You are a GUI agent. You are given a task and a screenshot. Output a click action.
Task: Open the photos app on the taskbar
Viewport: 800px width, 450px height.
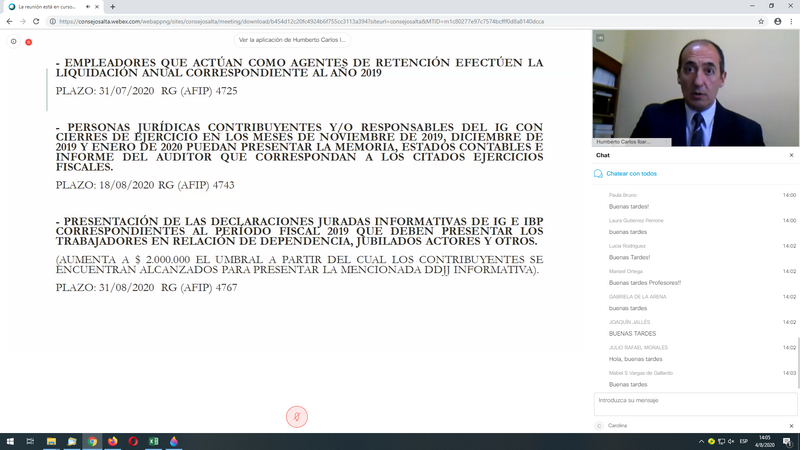[71, 441]
